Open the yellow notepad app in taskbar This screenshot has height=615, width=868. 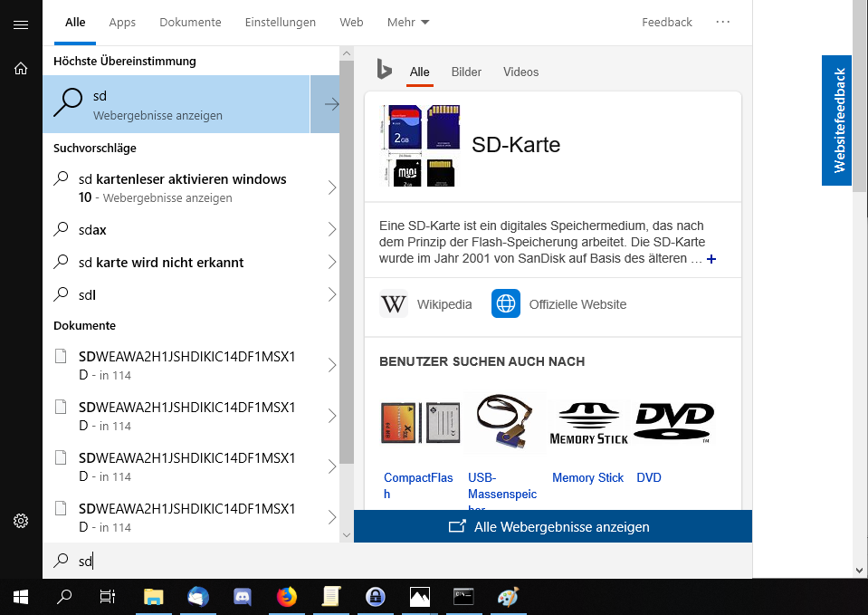330,597
